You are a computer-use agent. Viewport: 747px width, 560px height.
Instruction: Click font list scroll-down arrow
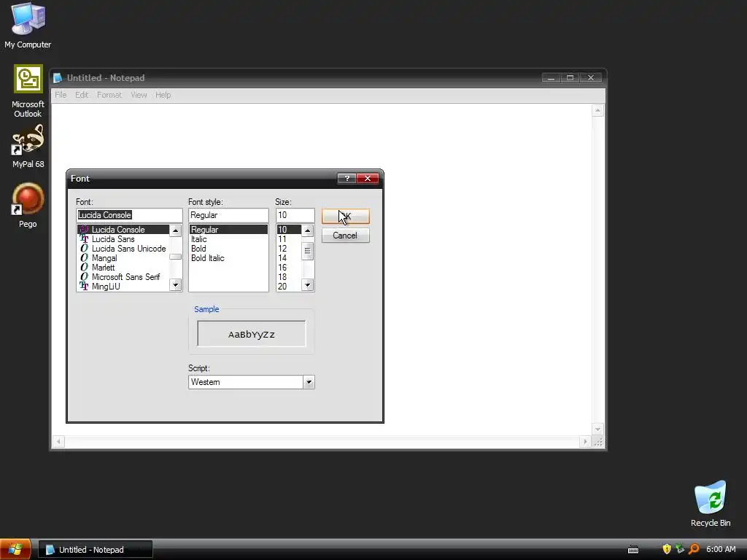[175, 285]
